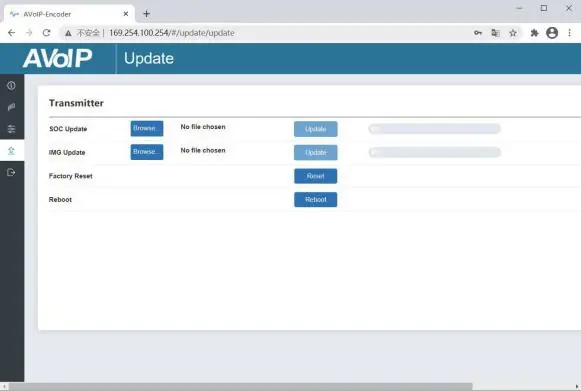The height and width of the screenshot is (391, 581).
Task: Click the AVoIP logo
Action: tap(57, 58)
